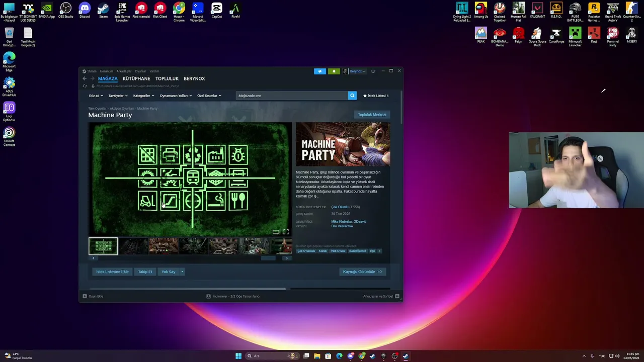Open Microsoft Edge from the taskbar
Viewport: 644px width, 362px height.
click(339, 356)
